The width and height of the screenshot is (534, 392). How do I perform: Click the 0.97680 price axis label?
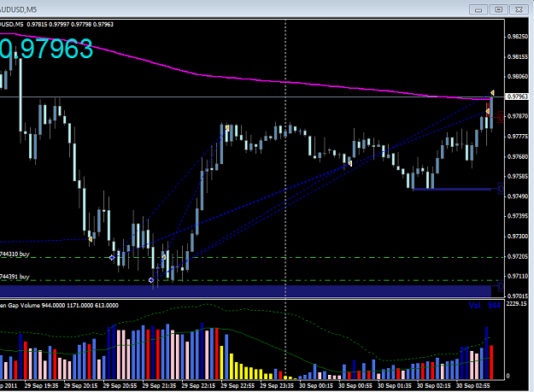(x=518, y=157)
